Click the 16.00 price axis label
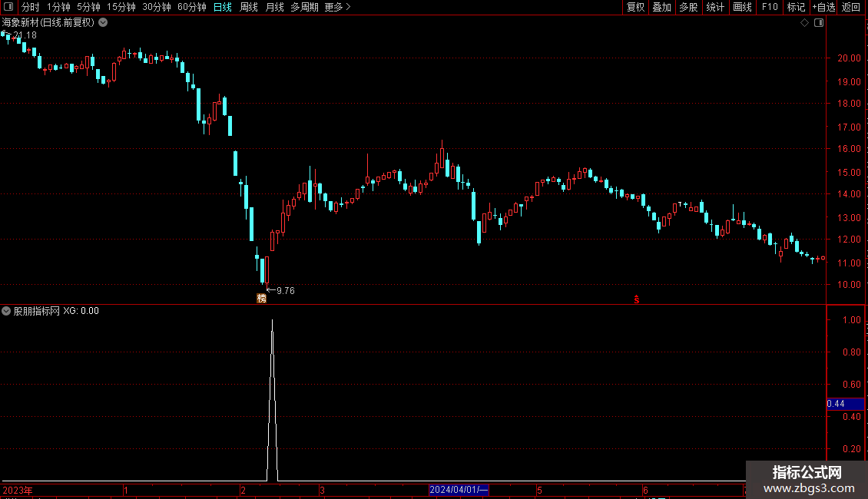868x499 pixels. 849,149
